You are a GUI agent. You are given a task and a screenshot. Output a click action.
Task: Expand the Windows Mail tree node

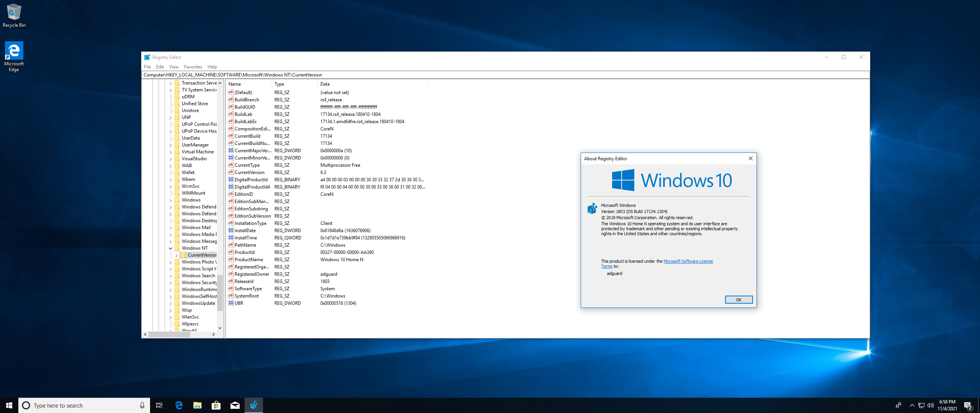click(171, 228)
